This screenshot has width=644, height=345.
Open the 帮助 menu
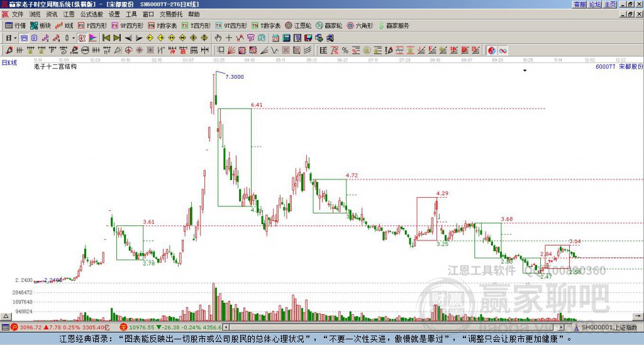pos(194,14)
